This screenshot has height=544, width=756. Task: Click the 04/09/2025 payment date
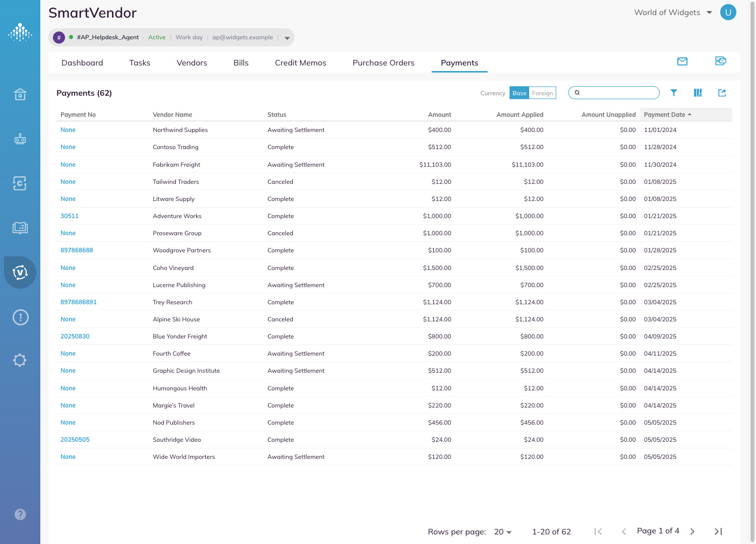[660, 336]
